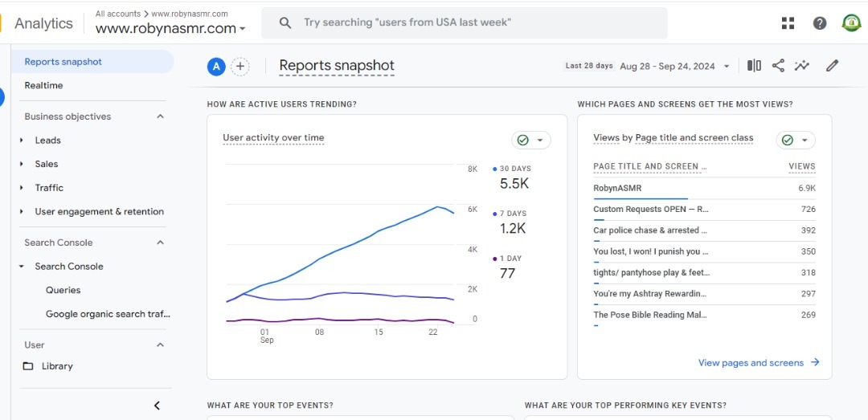Open the Google apps grid icon
This screenshot has width=868, height=420.
click(x=788, y=23)
